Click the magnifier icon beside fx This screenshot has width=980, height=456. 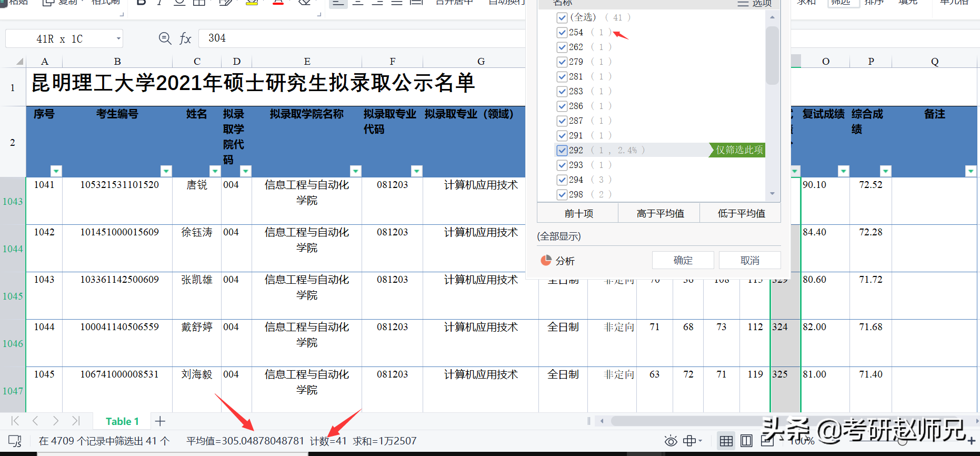pos(165,38)
